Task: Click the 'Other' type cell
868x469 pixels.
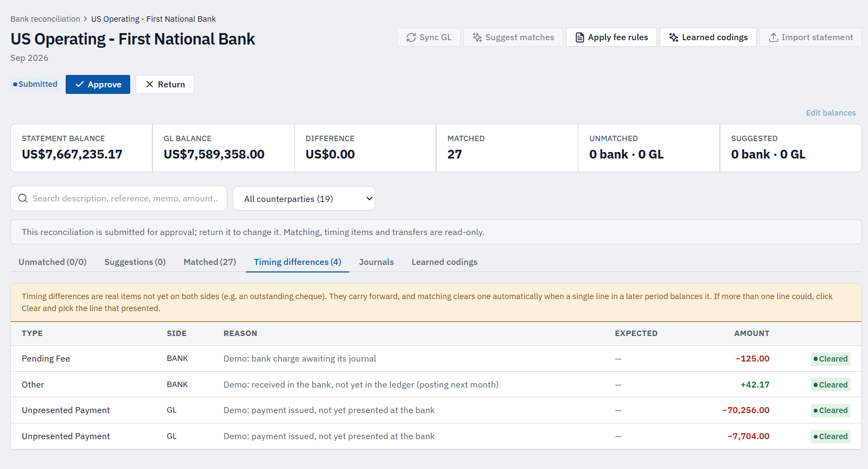Action: 33,385
